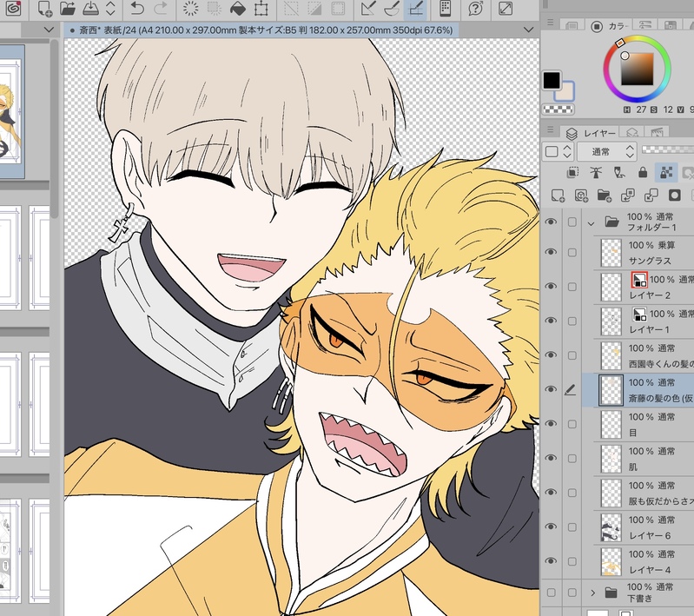Image resolution: width=694 pixels, height=616 pixels.
Task: Toggle clip to layer below icon
Action: 572,172
